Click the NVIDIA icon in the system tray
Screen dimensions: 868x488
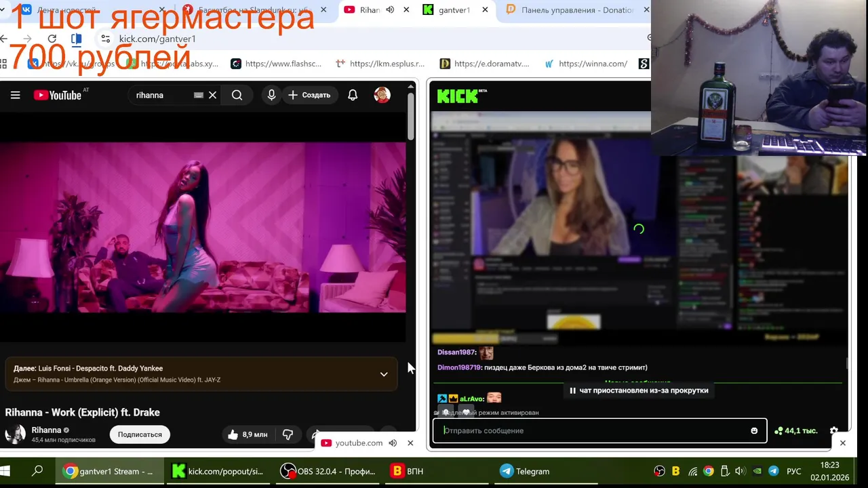click(757, 471)
